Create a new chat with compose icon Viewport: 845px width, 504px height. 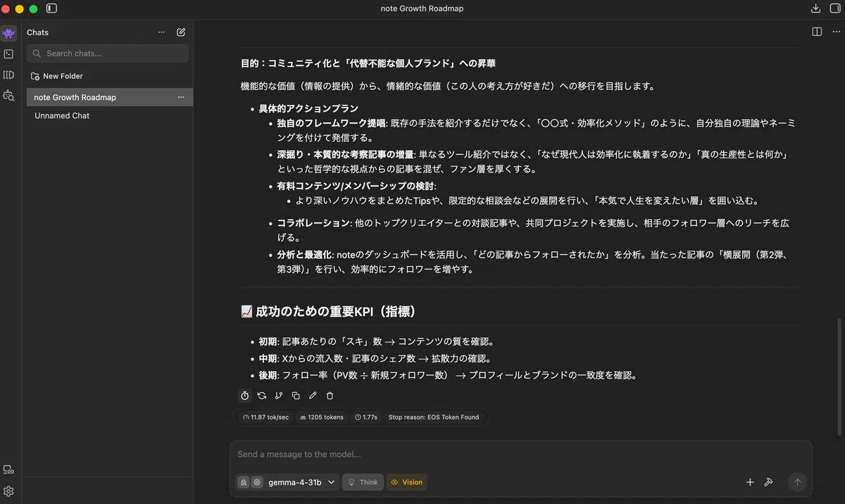click(x=181, y=32)
